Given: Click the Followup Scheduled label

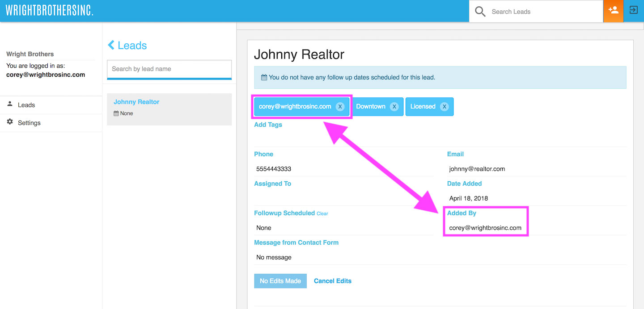Looking at the screenshot, I should click(284, 213).
